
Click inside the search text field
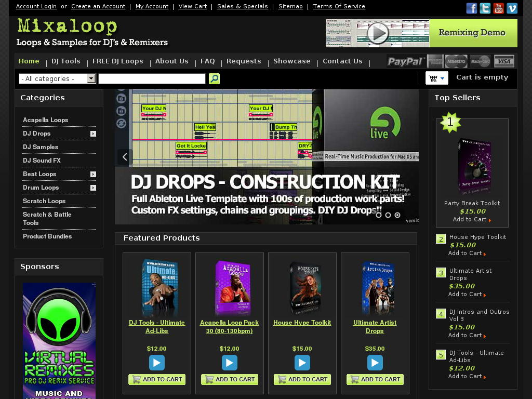152,79
